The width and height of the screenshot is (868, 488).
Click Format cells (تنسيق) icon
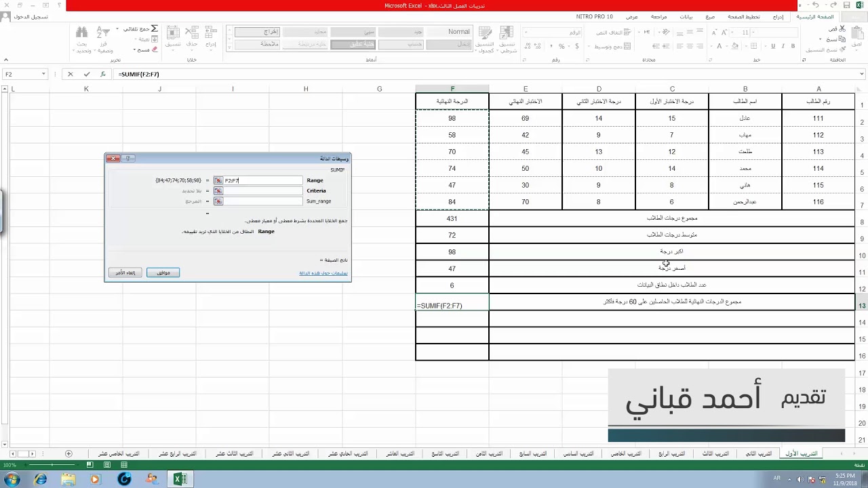(173, 32)
